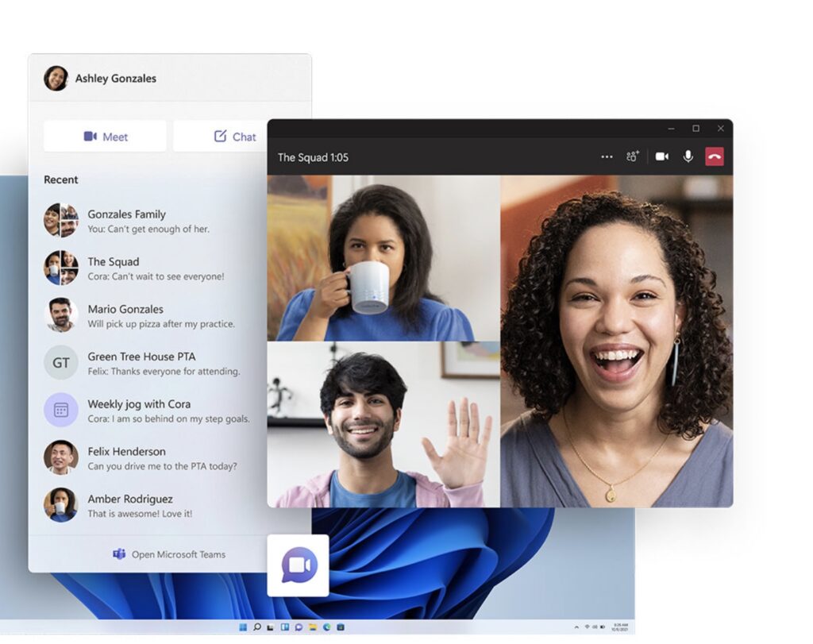Open The Squad chat in Recent
Image resolution: width=813 pixels, height=644 pixels.
(148, 268)
